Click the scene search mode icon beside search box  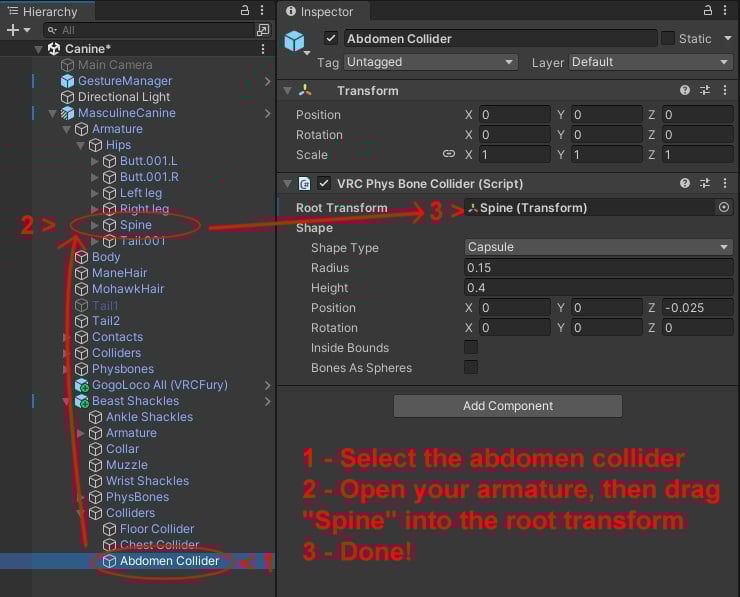(262, 30)
